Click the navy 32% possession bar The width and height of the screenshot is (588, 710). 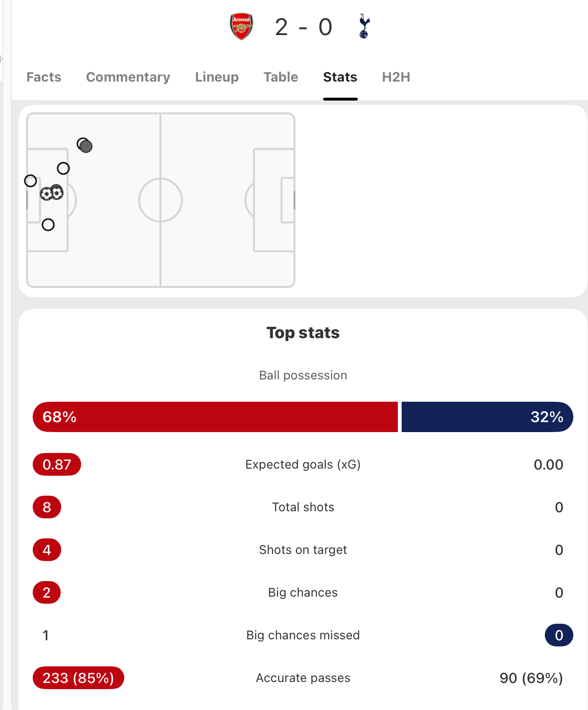(487, 417)
